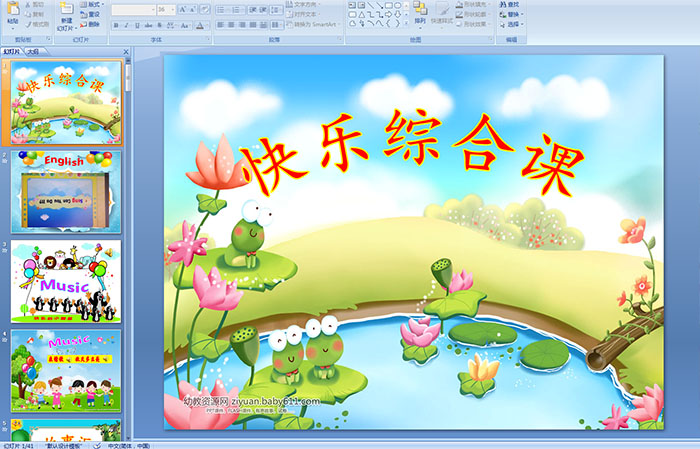Select slide 3 Music penguins thumbnail
Viewport: 700px width, 449px height.
(x=66, y=281)
